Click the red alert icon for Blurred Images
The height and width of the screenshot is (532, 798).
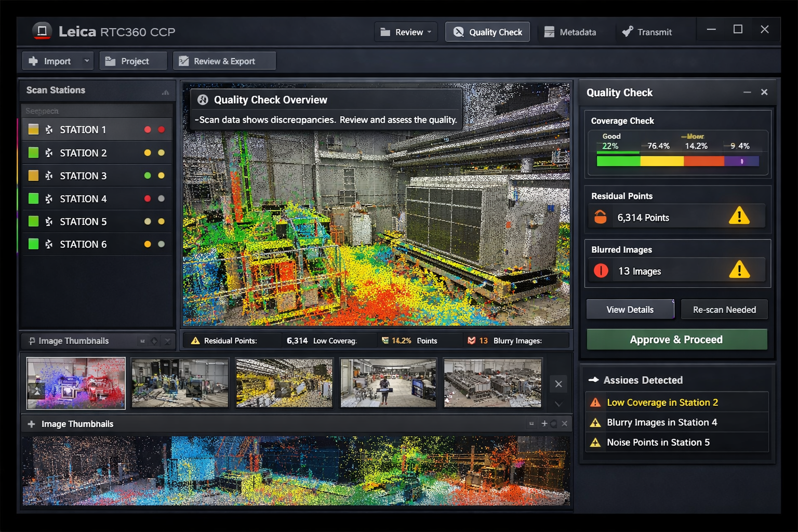[x=601, y=271]
